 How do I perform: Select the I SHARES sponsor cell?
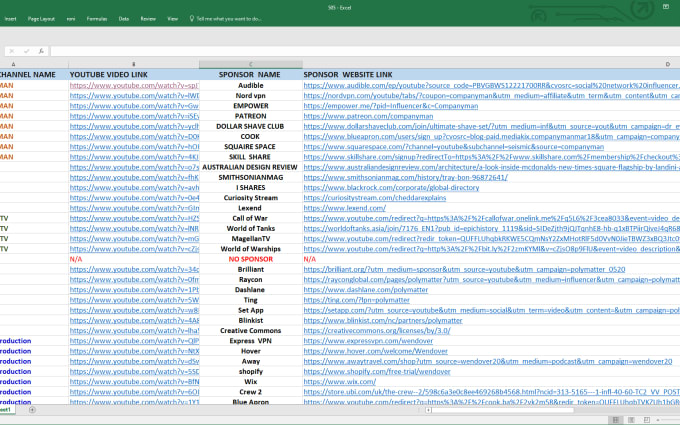coord(251,187)
